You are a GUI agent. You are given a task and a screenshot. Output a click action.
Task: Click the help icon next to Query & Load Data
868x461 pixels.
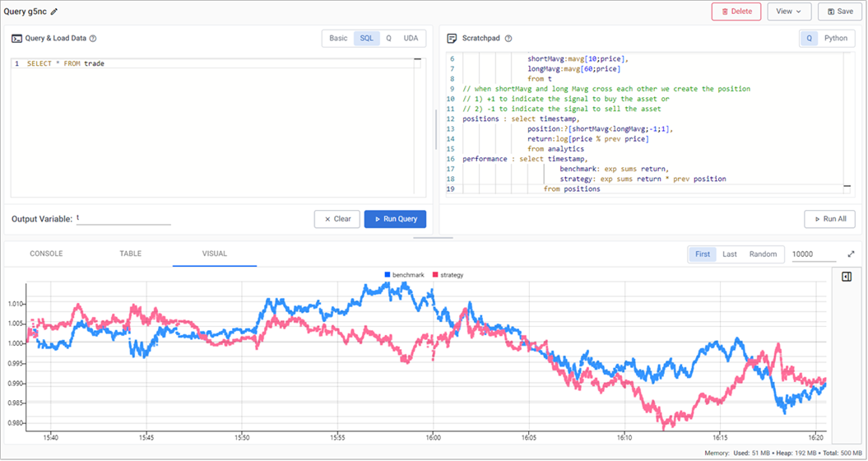[x=93, y=39]
